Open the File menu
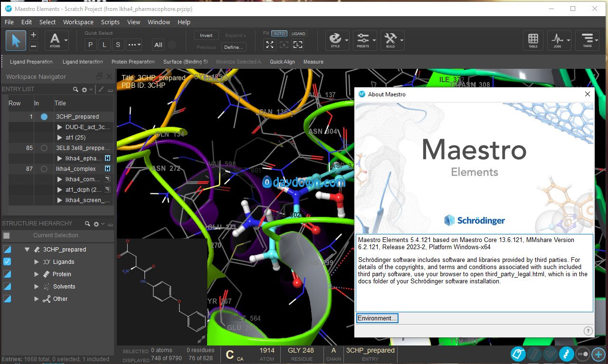Screen dimensions: 608x364 tap(9, 22)
